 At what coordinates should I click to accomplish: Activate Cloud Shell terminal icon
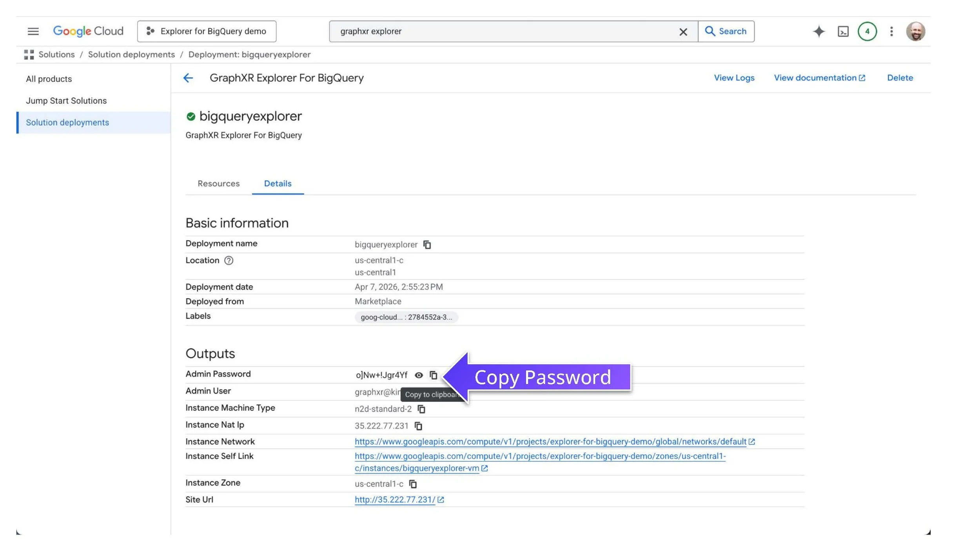(x=843, y=31)
